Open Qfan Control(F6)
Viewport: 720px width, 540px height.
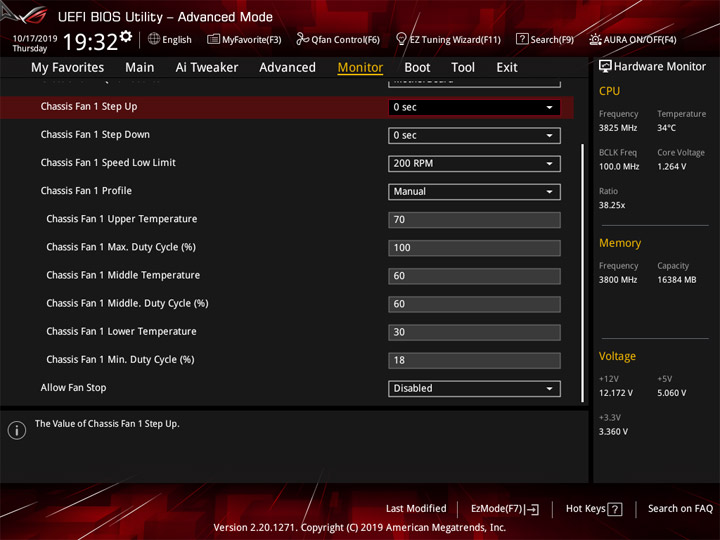click(338, 39)
